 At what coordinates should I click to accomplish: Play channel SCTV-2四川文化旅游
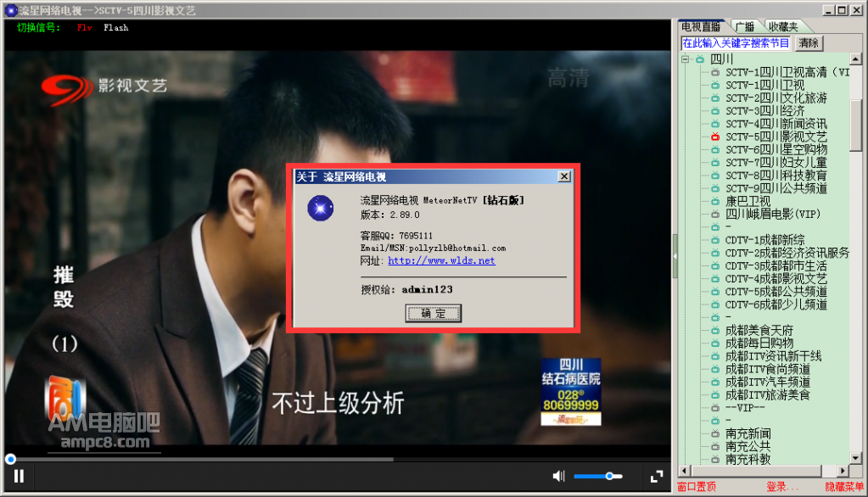[x=776, y=98]
